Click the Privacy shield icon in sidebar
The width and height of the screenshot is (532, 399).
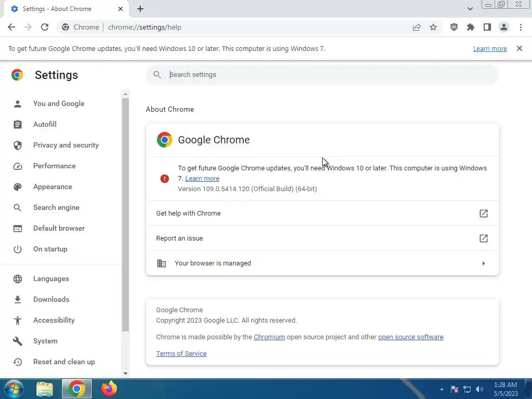point(18,145)
